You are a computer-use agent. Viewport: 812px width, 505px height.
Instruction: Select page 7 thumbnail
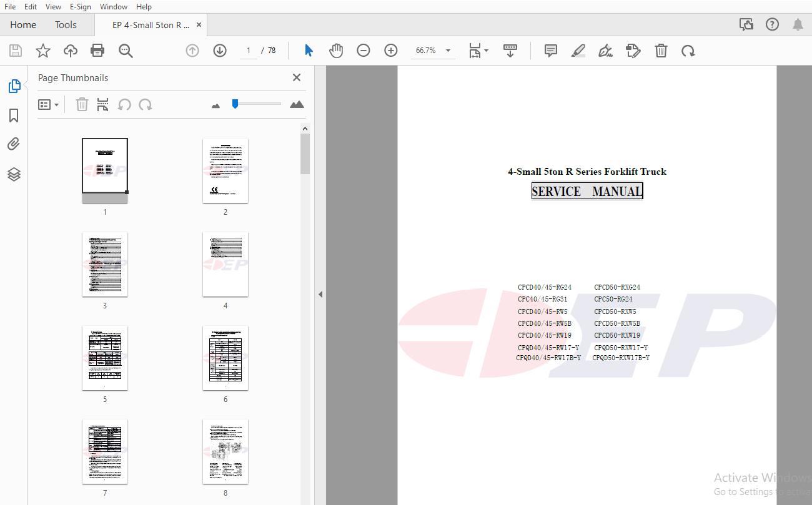tap(105, 451)
